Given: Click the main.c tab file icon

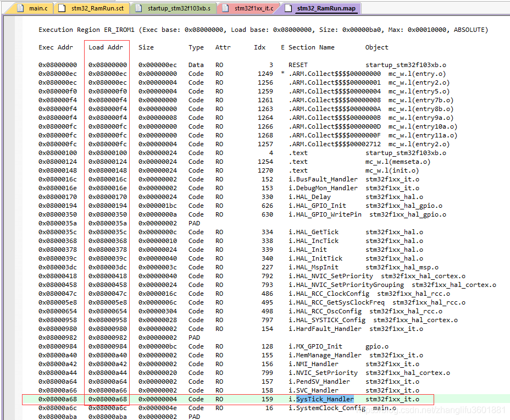Looking at the screenshot, I should coord(20,8).
